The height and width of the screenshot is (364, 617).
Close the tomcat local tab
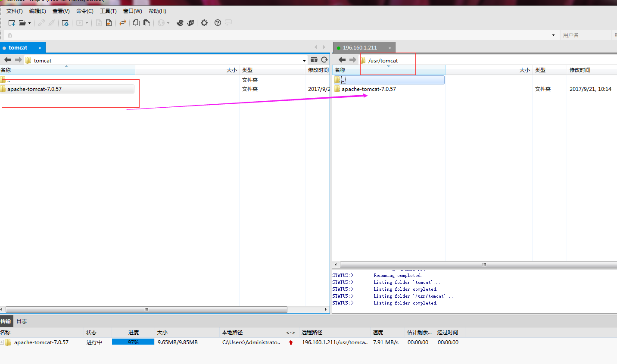point(40,48)
